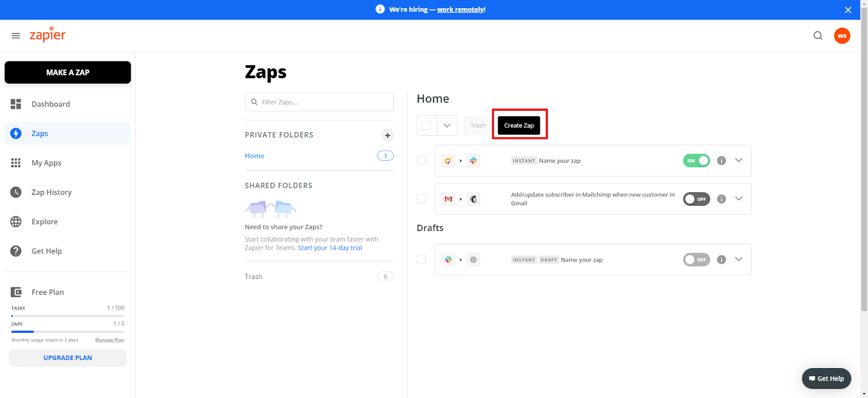
Task: Open the WS user avatar
Action: tap(842, 36)
